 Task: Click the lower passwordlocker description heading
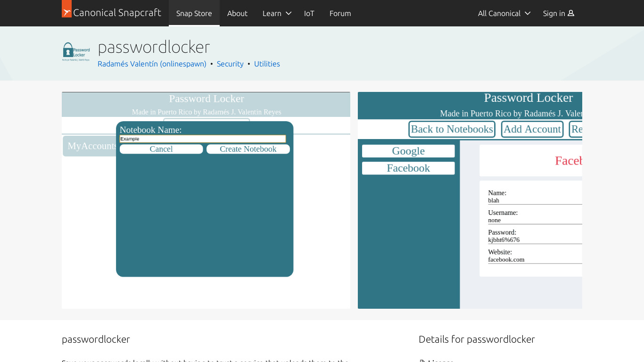pos(96,339)
